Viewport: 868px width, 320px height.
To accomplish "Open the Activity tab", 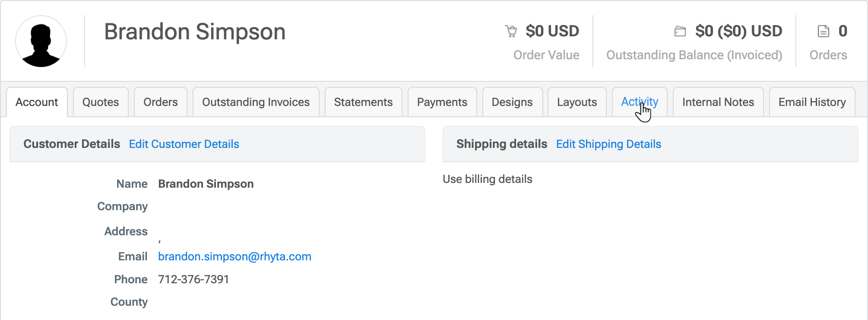I will point(640,102).
